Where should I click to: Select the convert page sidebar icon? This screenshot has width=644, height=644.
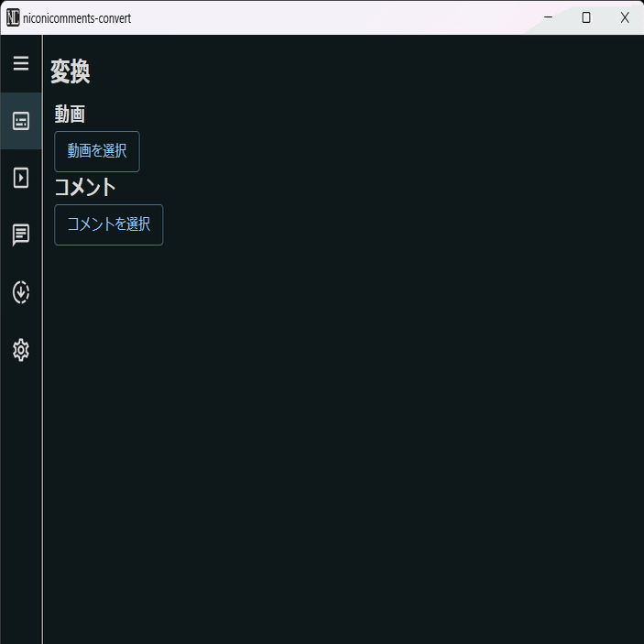[x=21, y=121]
